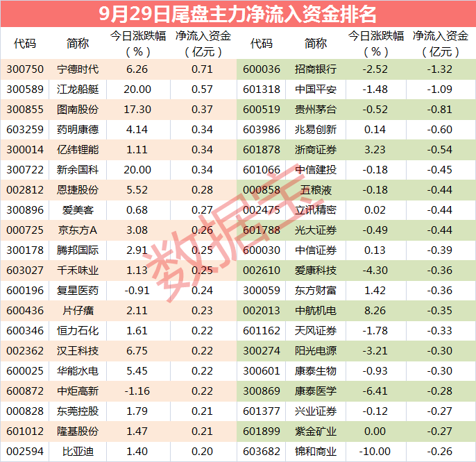This screenshot has width=476, height=462.
Task: Click stock name 千禾味业
Action: [78, 270]
